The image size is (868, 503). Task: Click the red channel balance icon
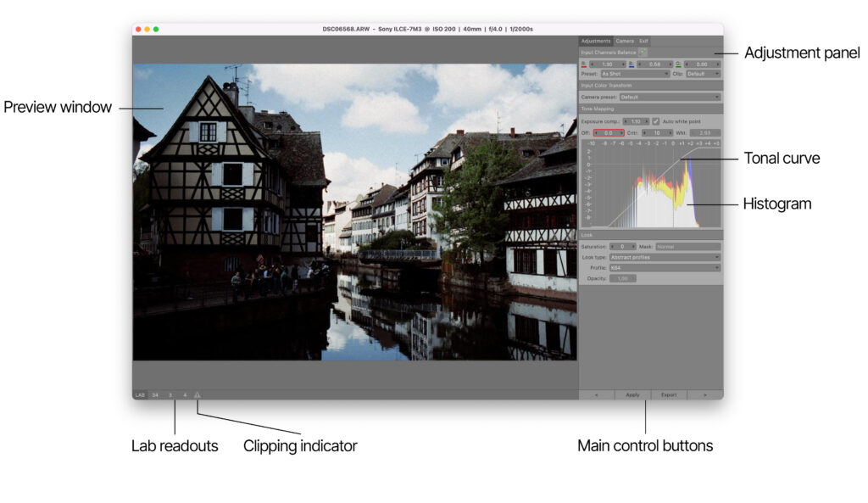[583, 64]
